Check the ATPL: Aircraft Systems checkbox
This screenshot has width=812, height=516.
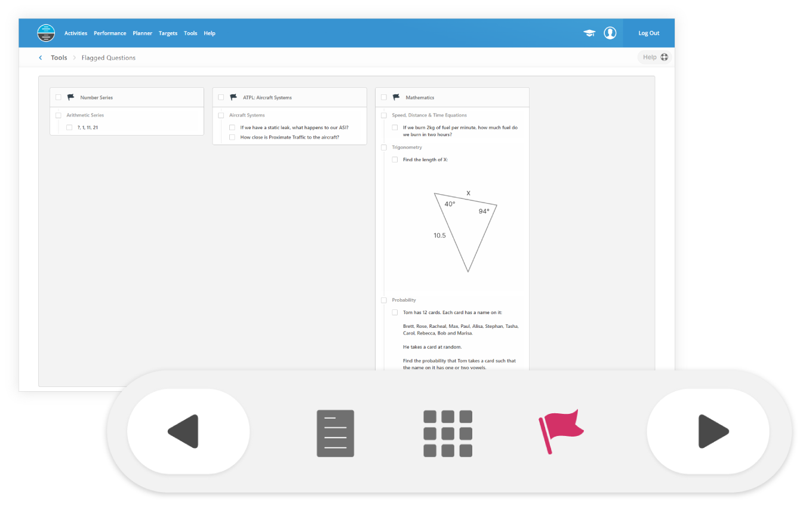point(221,97)
